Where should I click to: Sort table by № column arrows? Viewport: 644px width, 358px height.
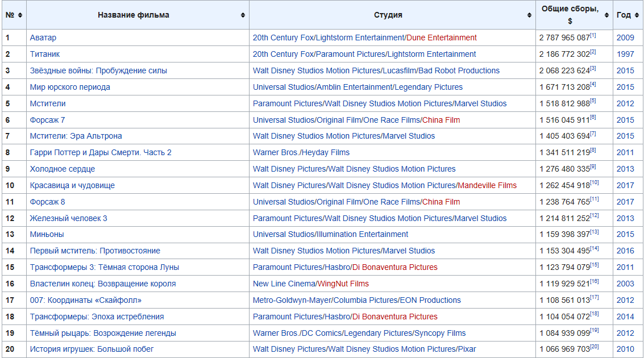[x=20, y=15]
